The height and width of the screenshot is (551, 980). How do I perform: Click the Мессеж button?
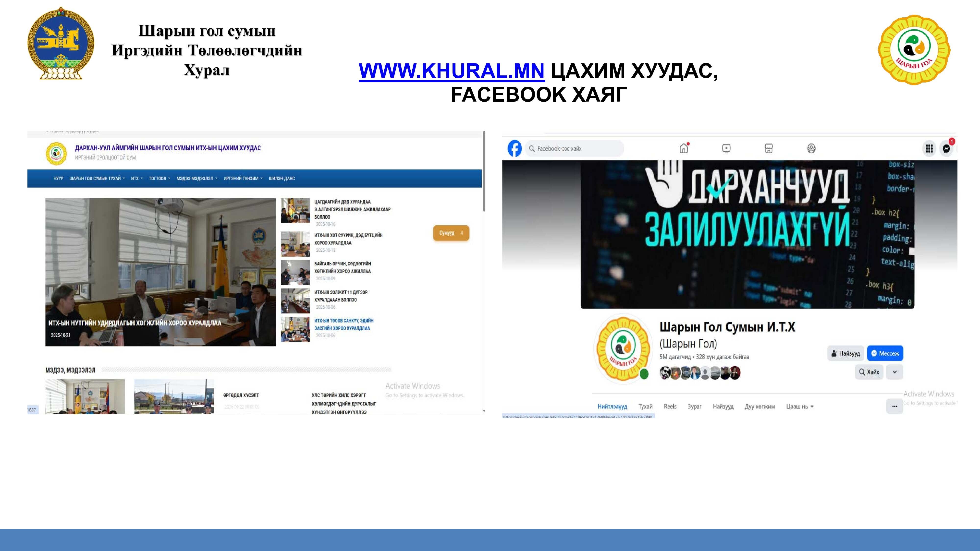[x=885, y=353]
